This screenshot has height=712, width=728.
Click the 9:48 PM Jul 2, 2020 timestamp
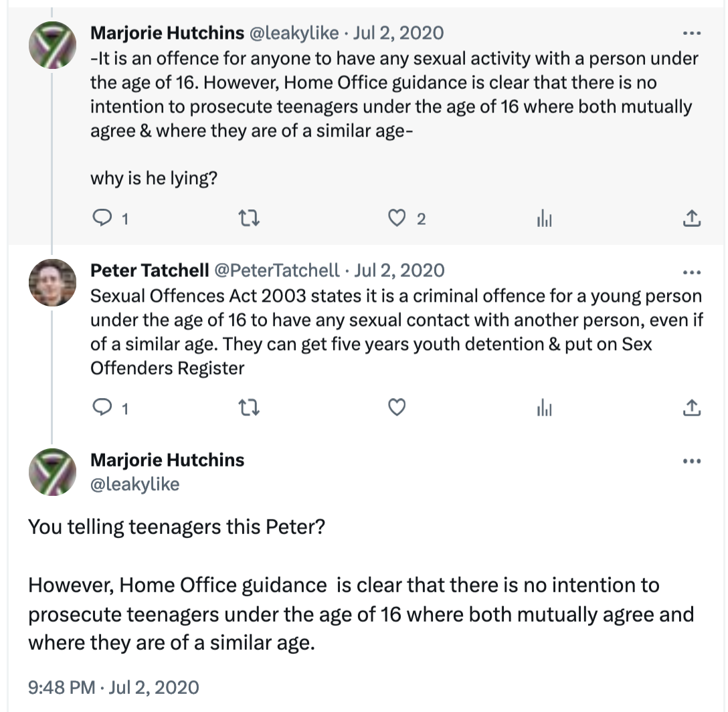pos(113,687)
